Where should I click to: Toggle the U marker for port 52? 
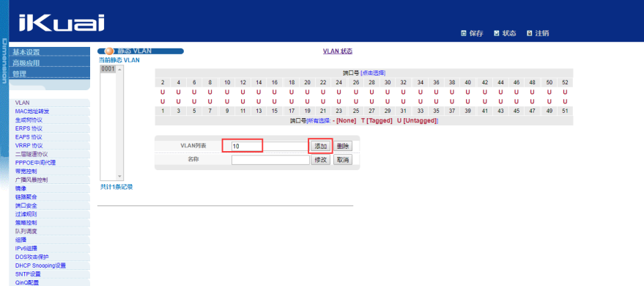point(565,92)
